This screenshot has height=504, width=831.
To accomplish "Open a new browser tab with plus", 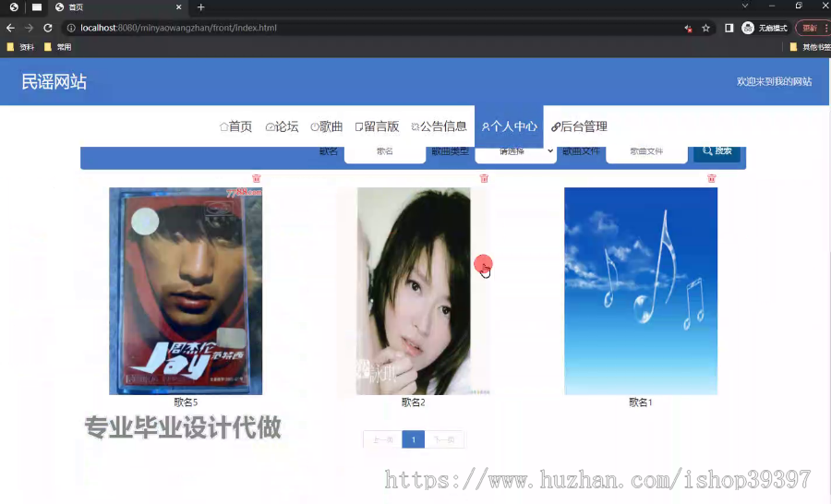I will coord(201,7).
